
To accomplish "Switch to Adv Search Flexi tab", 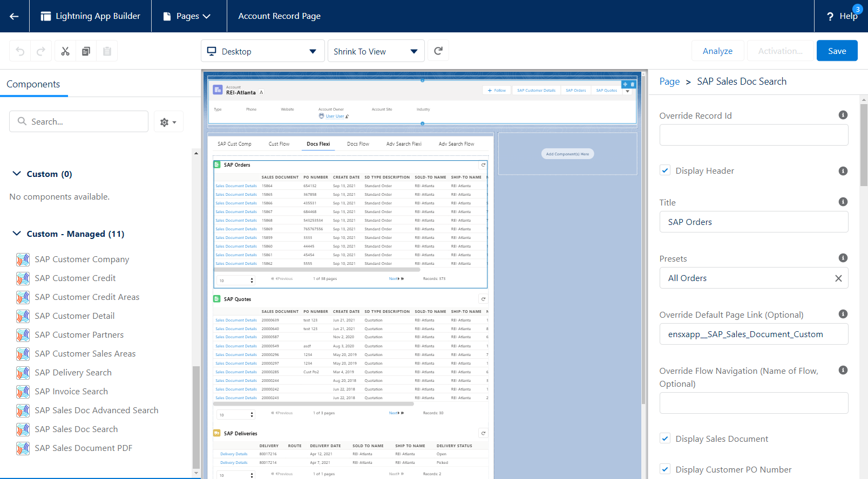I will tap(404, 144).
